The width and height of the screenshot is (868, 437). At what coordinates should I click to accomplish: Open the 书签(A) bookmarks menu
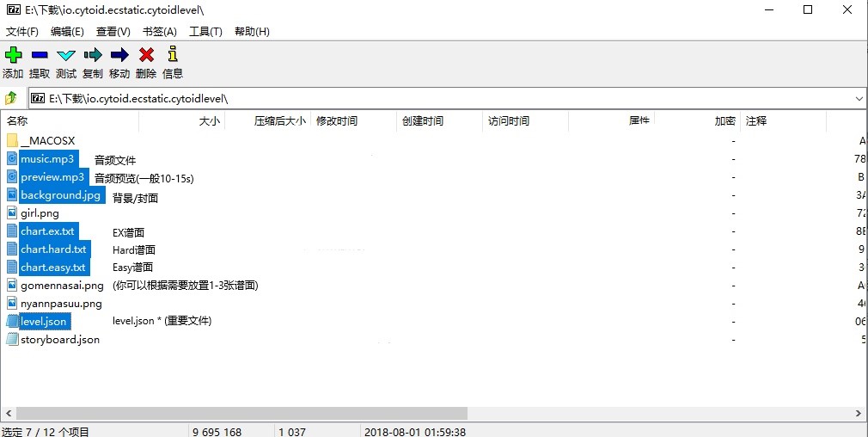pyautogui.click(x=159, y=32)
